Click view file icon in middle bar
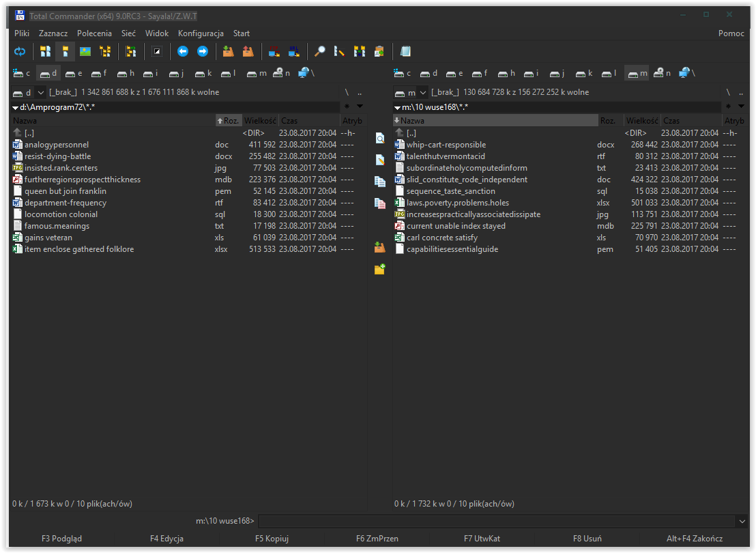Screen dimensions: 756x553 click(380, 139)
